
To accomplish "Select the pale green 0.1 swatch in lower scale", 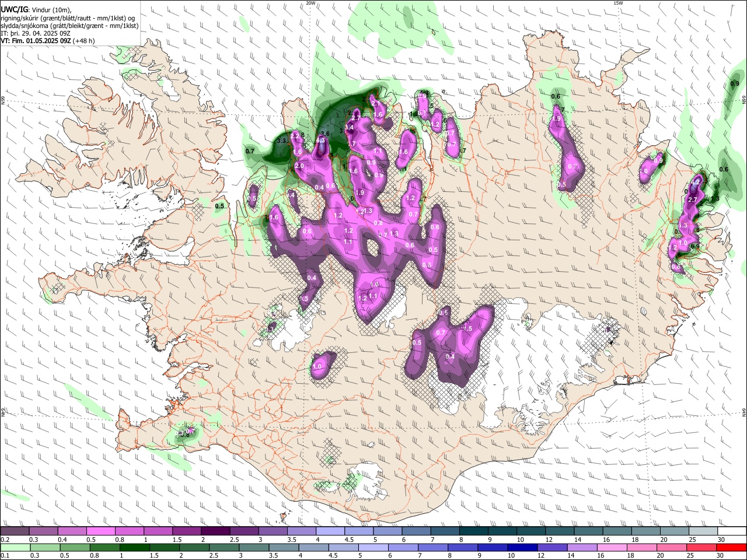I will [15, 547].
